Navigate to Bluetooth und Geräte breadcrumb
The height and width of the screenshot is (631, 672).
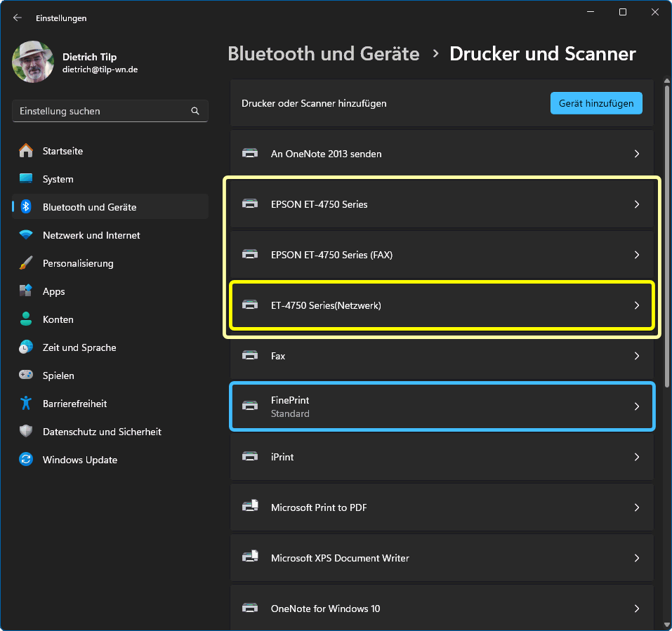pos(323,54)
